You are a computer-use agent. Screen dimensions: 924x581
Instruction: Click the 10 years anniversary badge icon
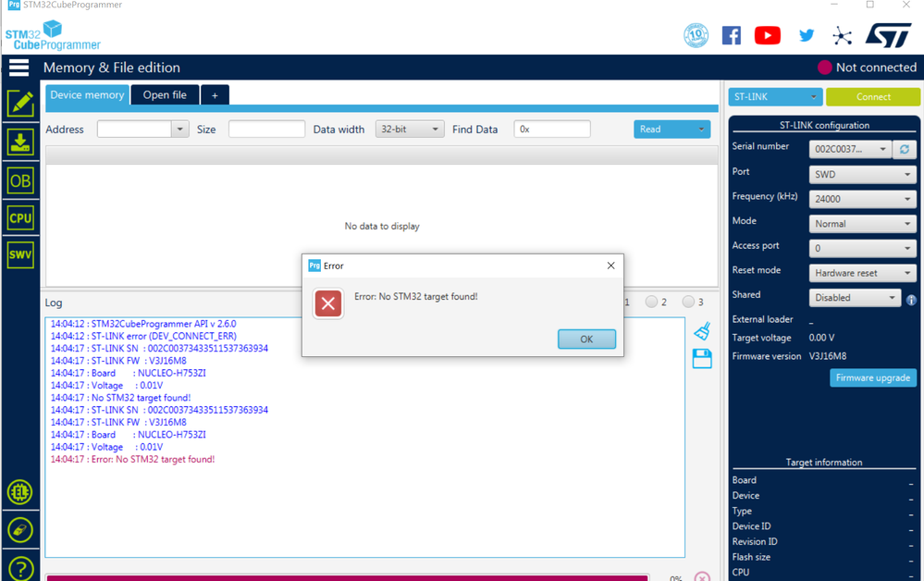click(x=696, y=35)
